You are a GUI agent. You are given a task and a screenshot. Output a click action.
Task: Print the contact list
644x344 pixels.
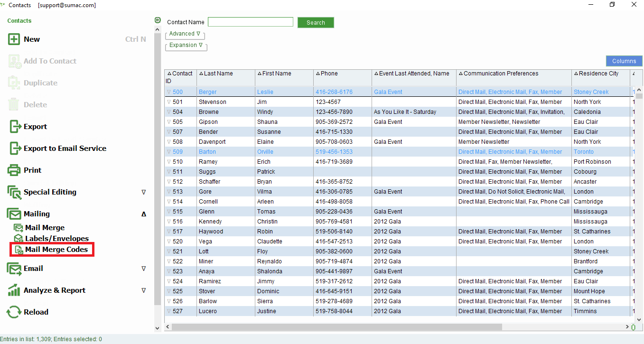(x=32, y=170)
